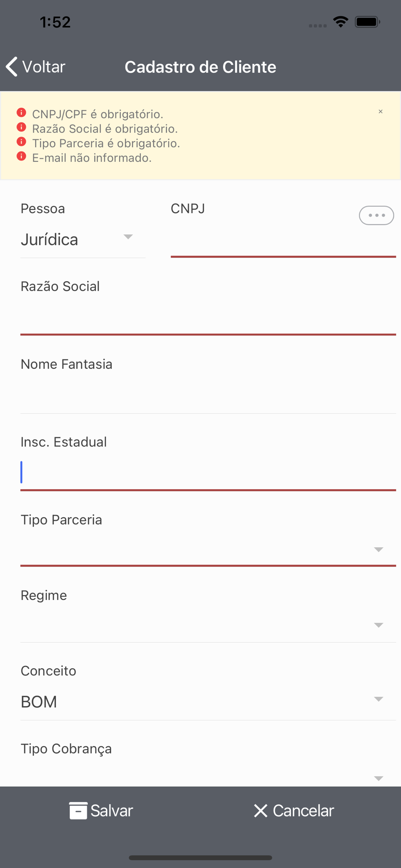Tap the CNPJ/CPF error indicator icon

pos(21,113)
